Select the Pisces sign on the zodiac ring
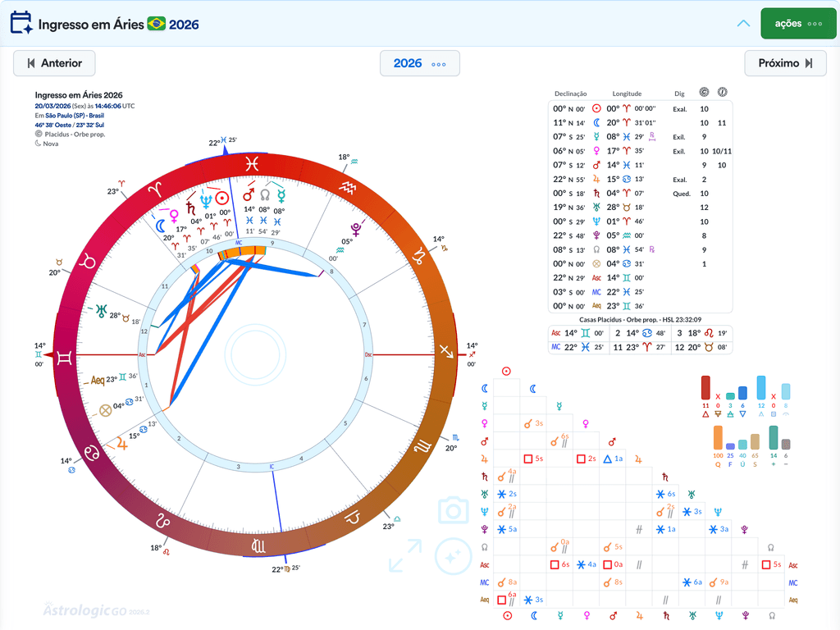 (x=252, y=163)
